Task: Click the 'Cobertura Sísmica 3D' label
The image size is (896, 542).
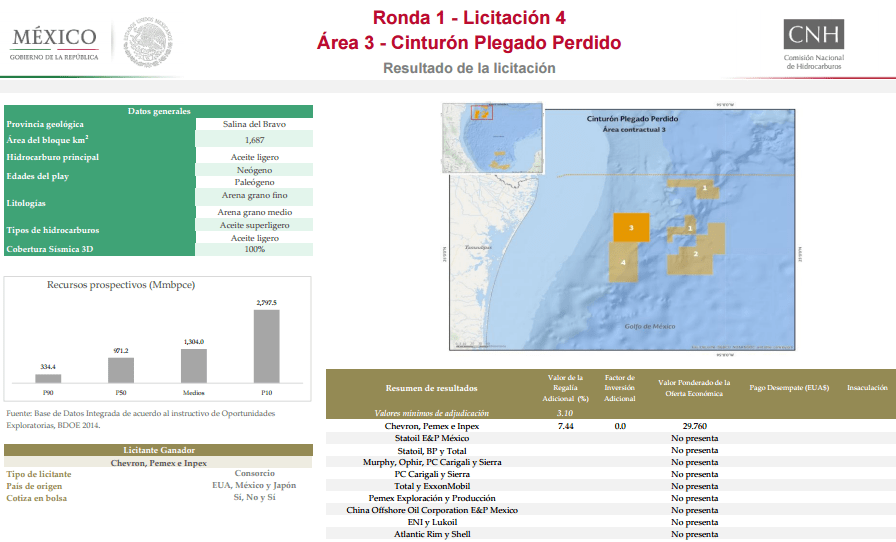Action: [x=50, y=249]
